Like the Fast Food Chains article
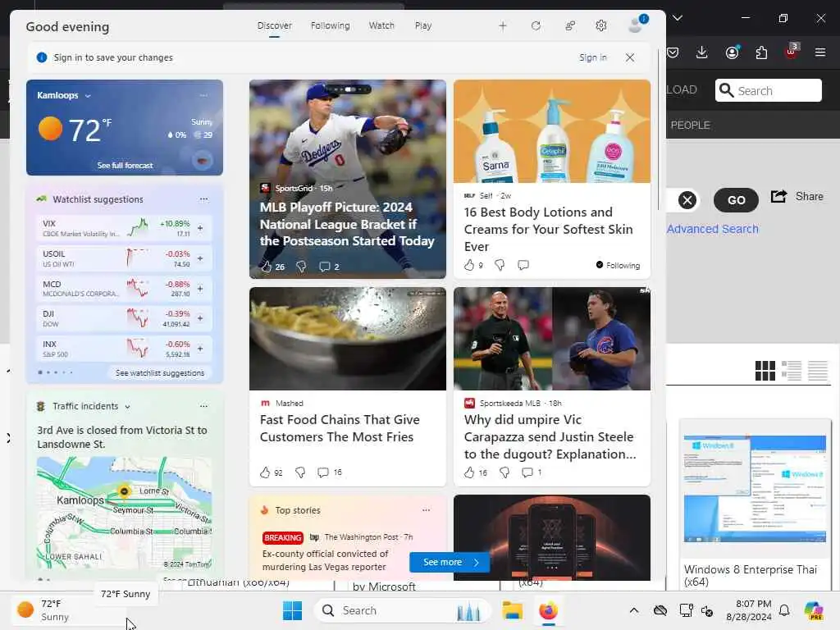 (x=265, y=472)
